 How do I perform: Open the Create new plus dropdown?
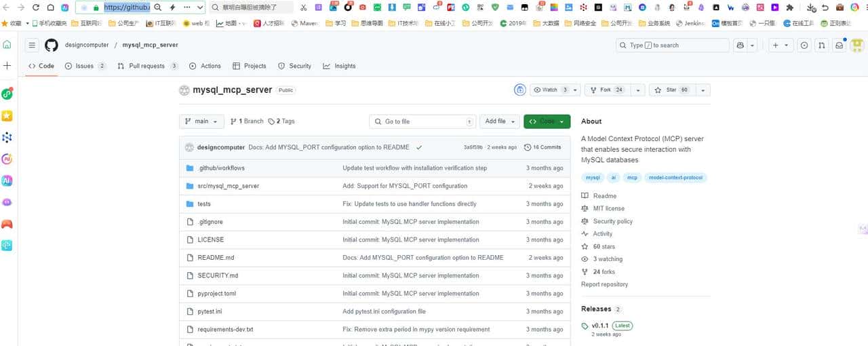click(x=781, y=45)
